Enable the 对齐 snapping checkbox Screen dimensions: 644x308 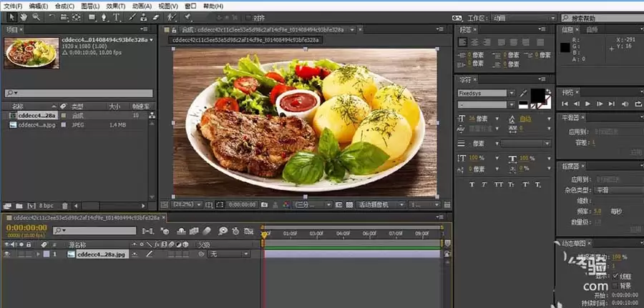[248, 18]
